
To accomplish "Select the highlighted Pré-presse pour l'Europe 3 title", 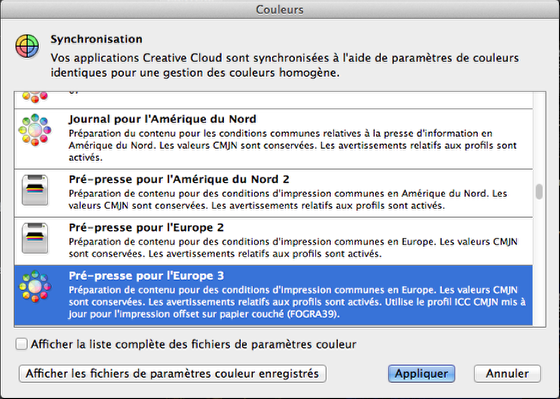I will pyautogui.click(x=146, y=276).
